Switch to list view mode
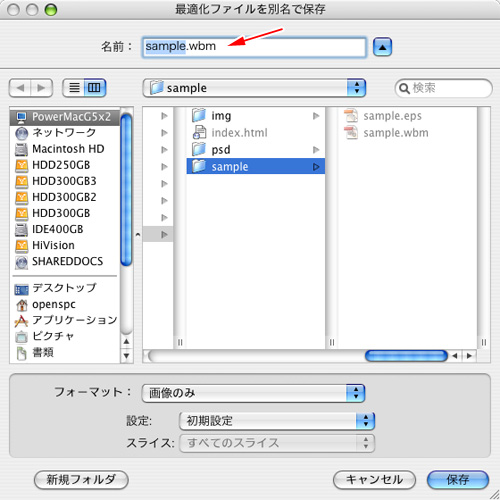 point(74,88)
